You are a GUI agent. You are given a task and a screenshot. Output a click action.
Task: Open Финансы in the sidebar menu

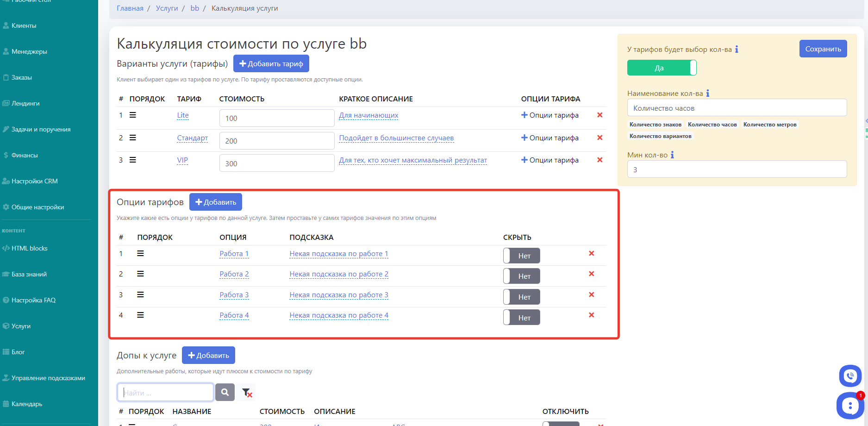coord(25,155)
